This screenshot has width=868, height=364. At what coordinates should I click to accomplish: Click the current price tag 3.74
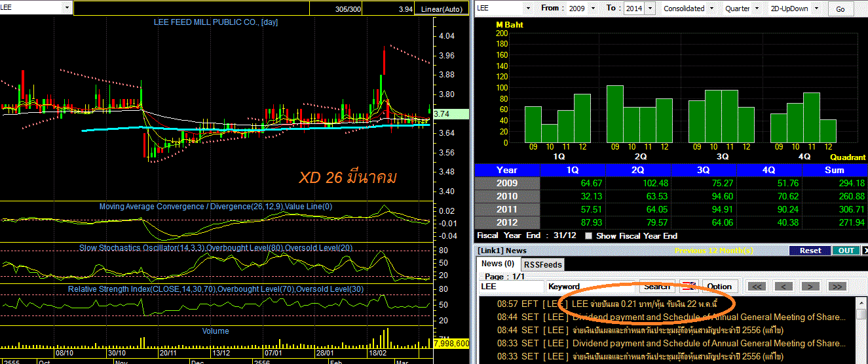point(451,114)
